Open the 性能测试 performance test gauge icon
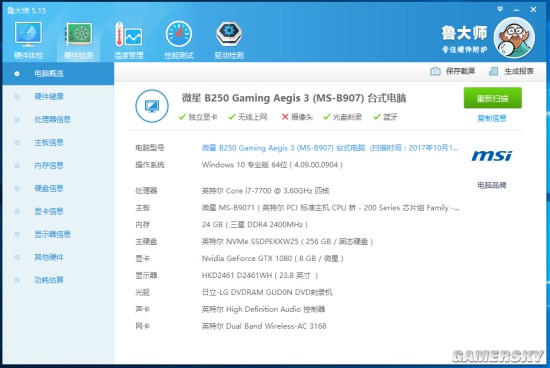The height and width of the screenshot is (368, 550). tap(179, 34)
